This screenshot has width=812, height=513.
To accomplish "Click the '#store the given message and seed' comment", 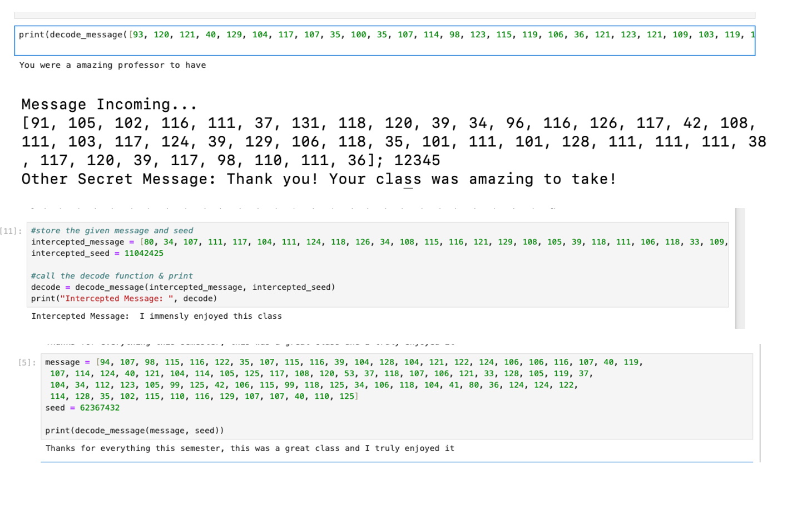I will pos(112,230).
